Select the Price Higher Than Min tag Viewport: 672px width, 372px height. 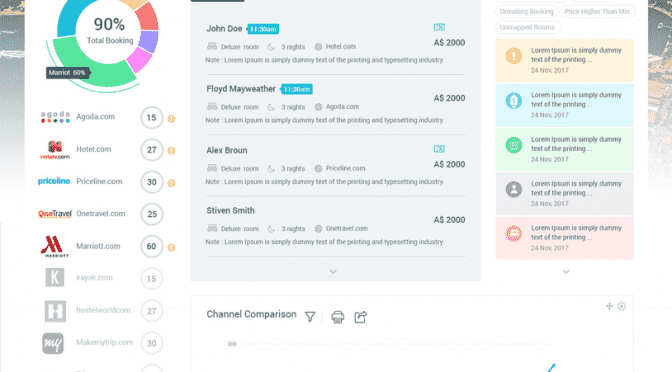[597, 12]
